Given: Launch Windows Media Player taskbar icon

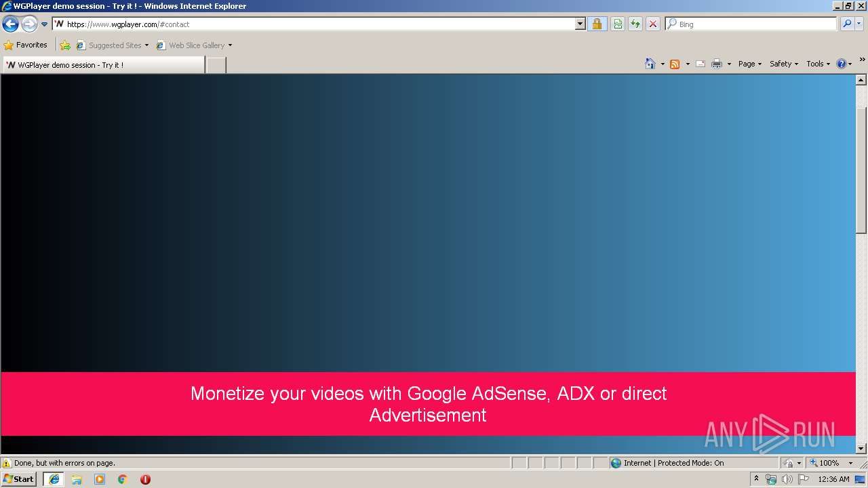Looking at the screenshot, I should (100, 479).
